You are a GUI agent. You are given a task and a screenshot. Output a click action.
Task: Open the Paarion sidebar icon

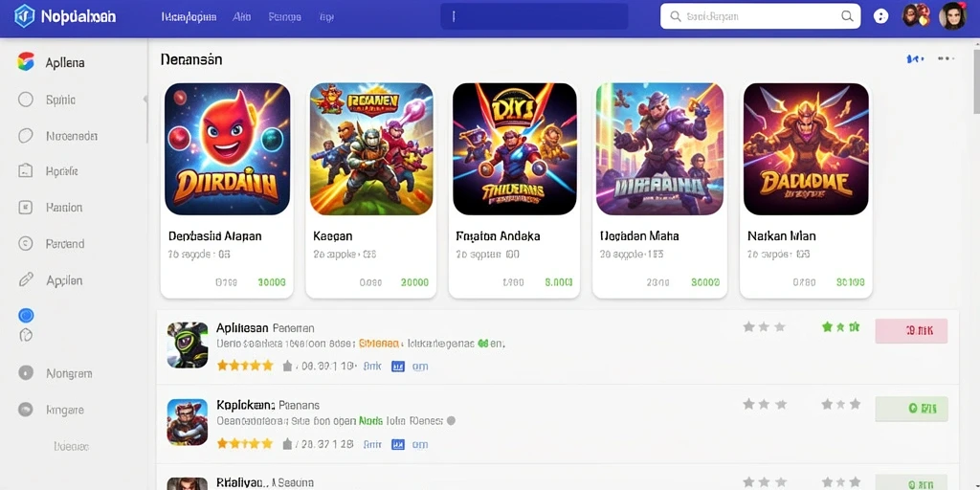pos(26,208)
